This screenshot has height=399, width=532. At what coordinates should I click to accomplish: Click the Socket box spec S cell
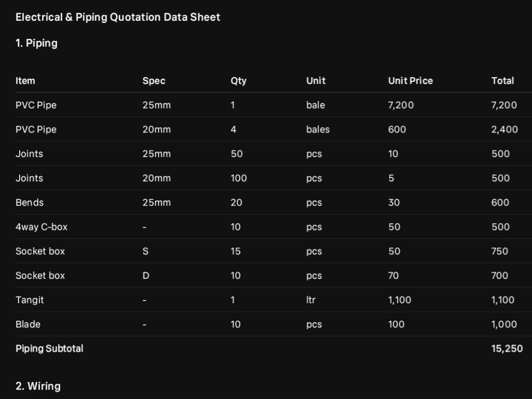point(146,251)
